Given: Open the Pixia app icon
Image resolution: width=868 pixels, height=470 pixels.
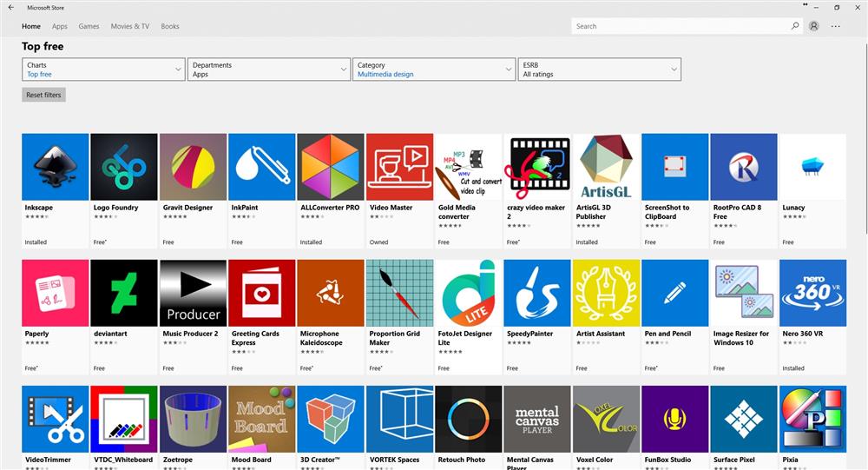Looking at the screenshot, I should [812, 419].
